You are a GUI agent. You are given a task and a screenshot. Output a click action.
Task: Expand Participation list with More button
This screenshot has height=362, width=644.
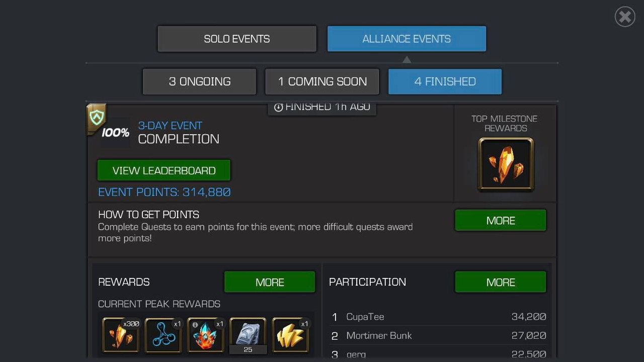pos(501,282)
